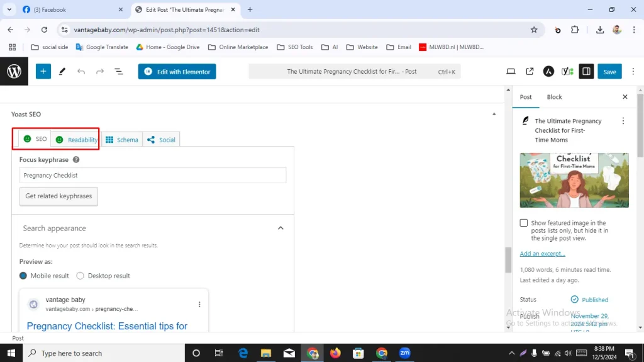Open Google Translate bookmark
This screenshot has height=362, width=644.
(103, 47)
